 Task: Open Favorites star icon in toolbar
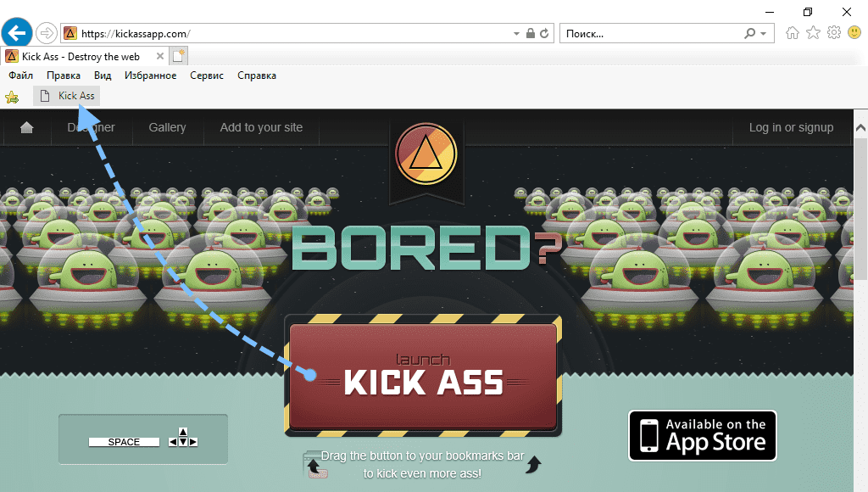tap(813, 33)
